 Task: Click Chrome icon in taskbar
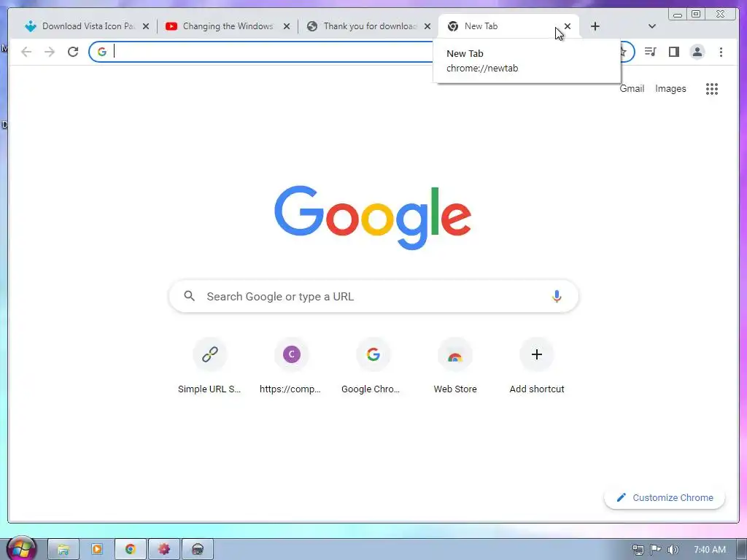click(130, 550)
